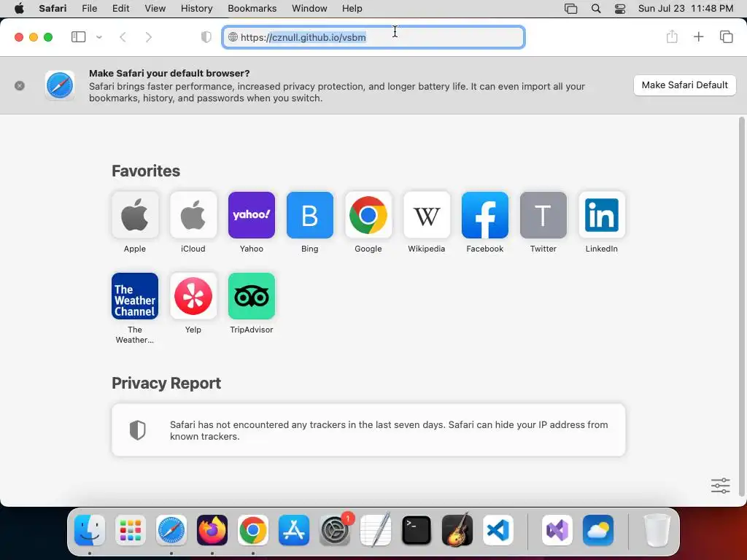Screen dimensions: 747x560
Task: Open the LinkedIn favorite
Action: pyautogui.click(x=602, y=215)
